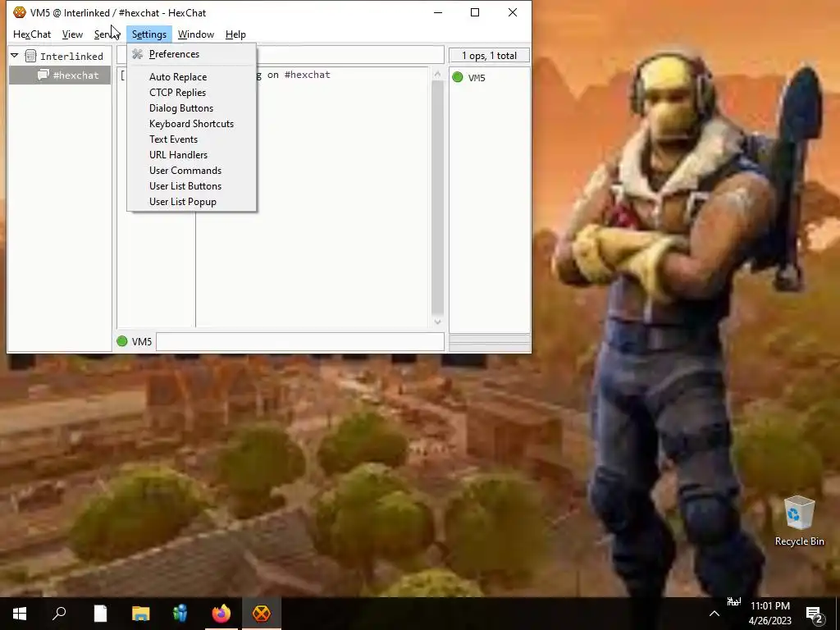Select User List Buttons item

(x=185, y=186)
